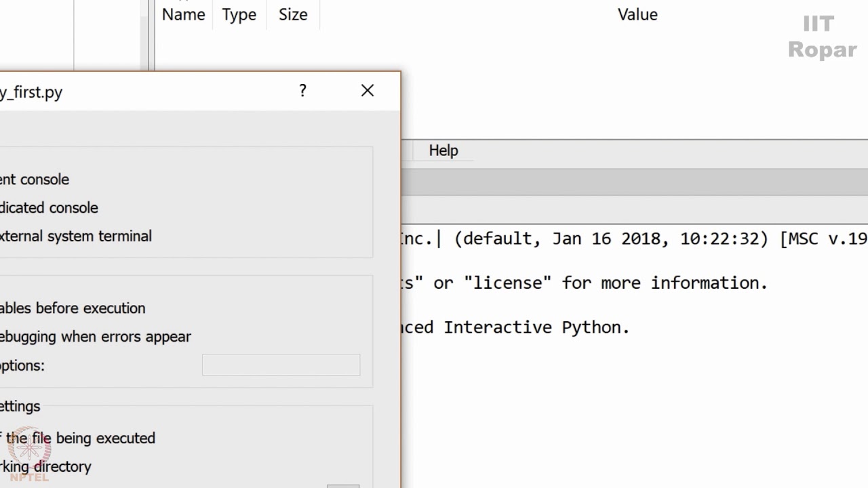Select the 'current console' radio option
The height and width of the screenshot is (488, 868).
tap(35, 180)
